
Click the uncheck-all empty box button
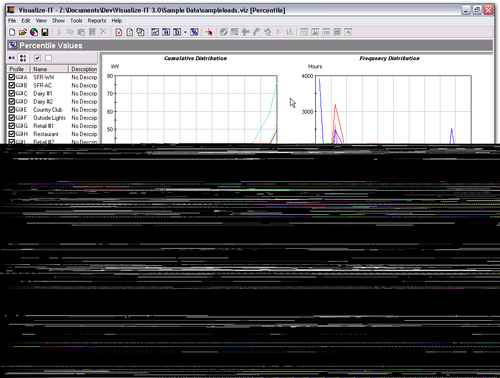click(x=48, y=58)
